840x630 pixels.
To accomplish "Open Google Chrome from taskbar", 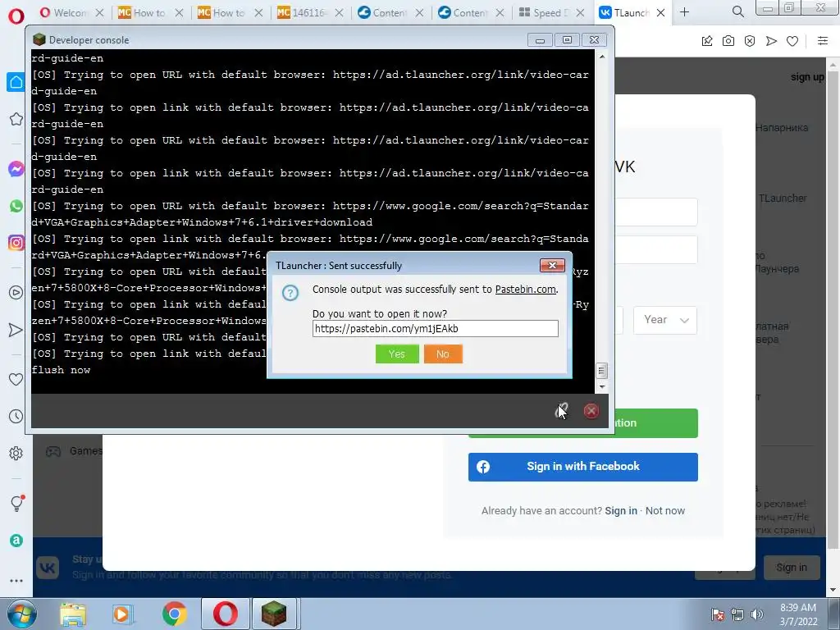I will coord(174,614).
